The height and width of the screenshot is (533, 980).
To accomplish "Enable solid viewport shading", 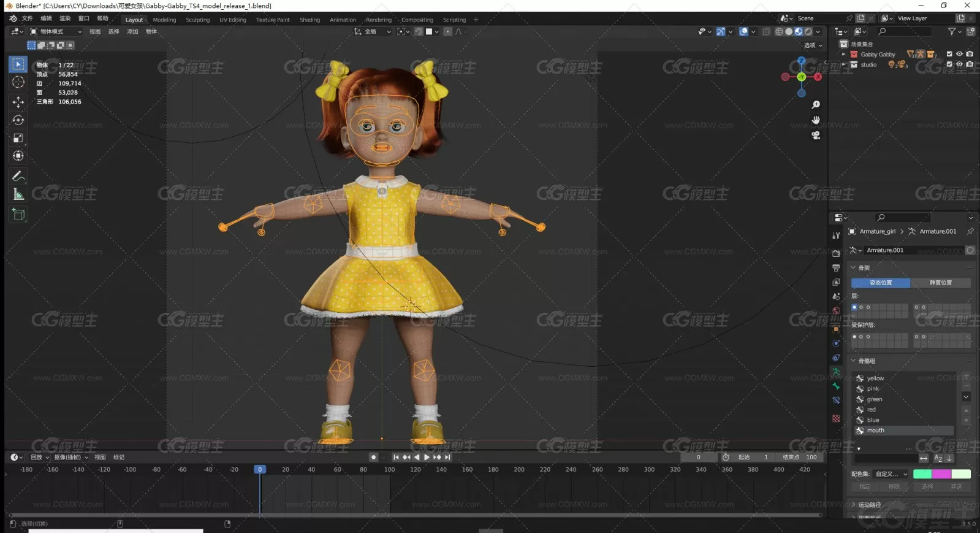I will (x=789, y=32).
